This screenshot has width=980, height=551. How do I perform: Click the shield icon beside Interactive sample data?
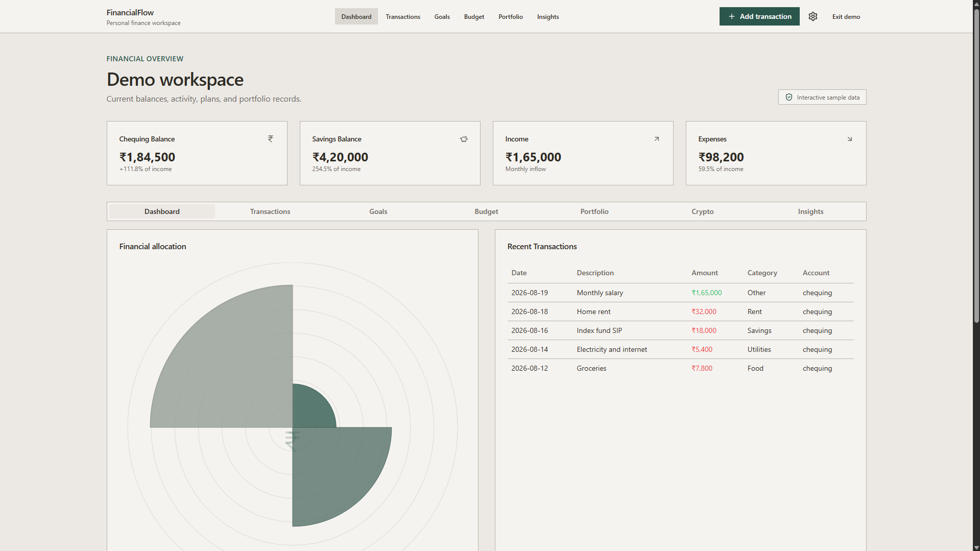point(789,97)
